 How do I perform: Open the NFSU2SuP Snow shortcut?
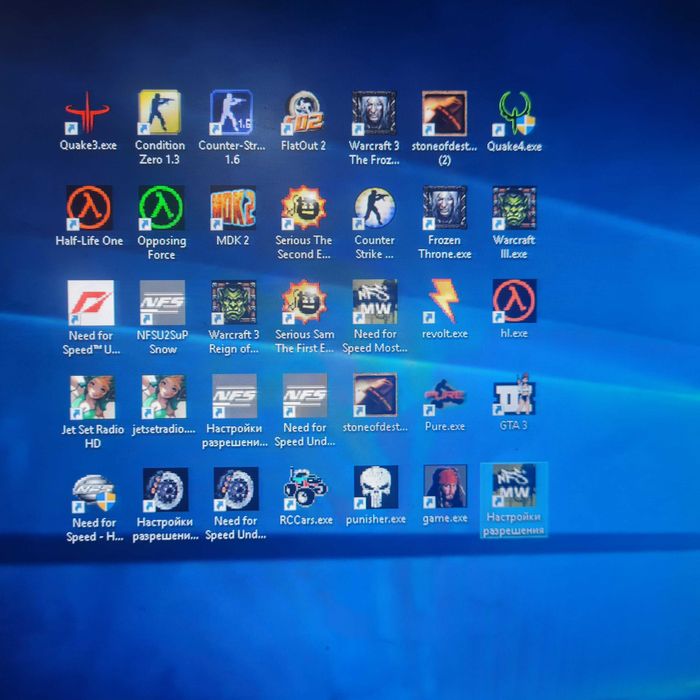coord(161,302)
